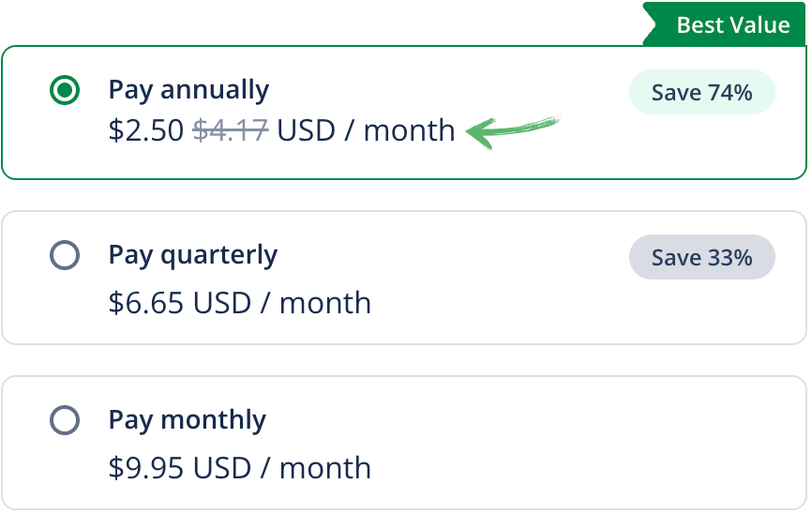812x514 pixels.
Task: Click the $9.95 USD / month price
Action: click(240, 468)
